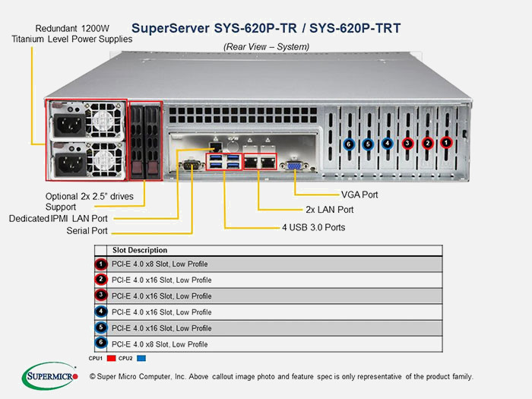Click the title 'SuperServer SYS-620P-TR / SYS-620P-TRT'
The image size is (532, 399).
266,28
